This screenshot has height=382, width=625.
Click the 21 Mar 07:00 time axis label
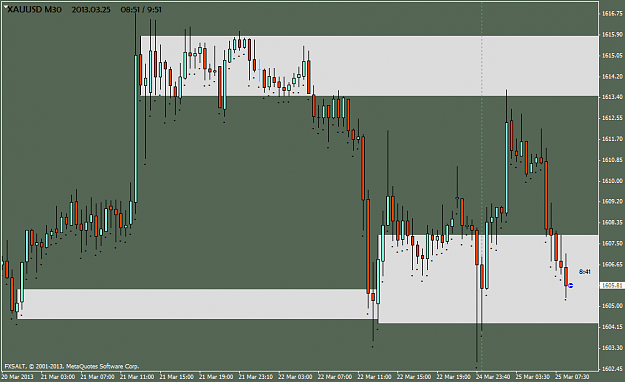(97, 377)
